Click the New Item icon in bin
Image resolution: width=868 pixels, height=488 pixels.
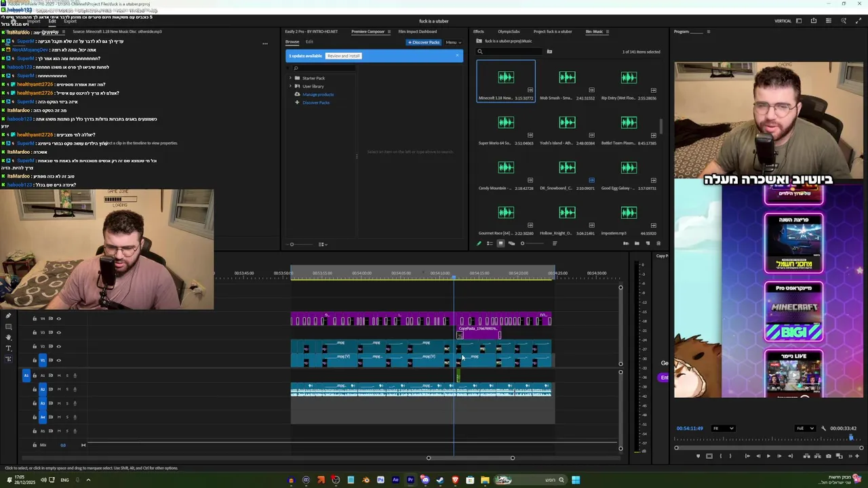[x=648, y=243]
